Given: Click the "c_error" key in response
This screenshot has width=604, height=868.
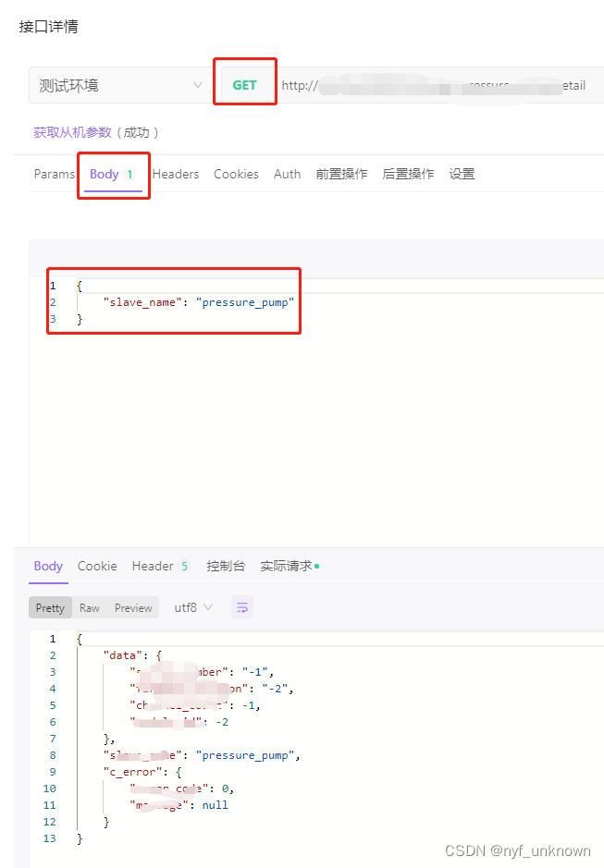Looking at the screenshot, I should click(133, 772).
